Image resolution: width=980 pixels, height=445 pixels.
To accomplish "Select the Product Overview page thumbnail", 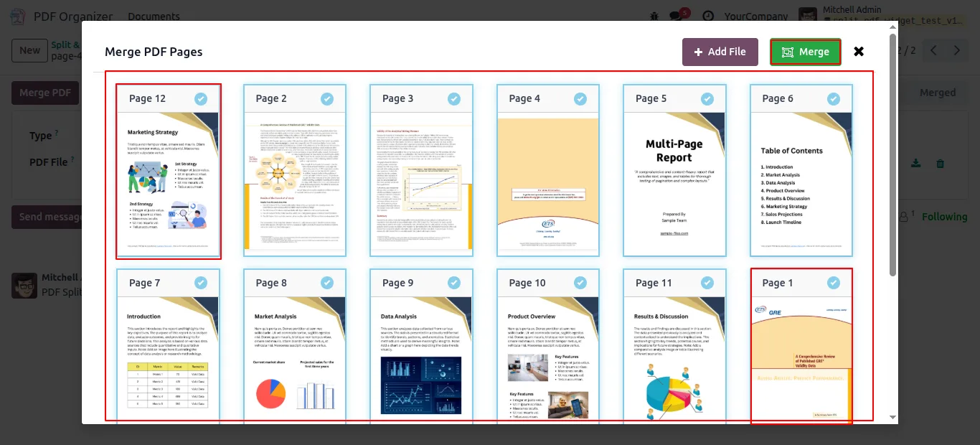I will pos(548,359).
